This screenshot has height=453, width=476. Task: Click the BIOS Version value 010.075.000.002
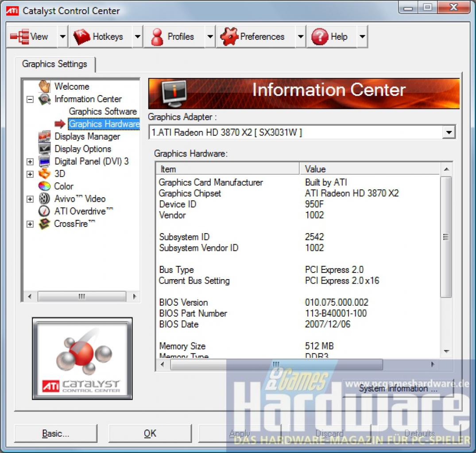pos(337,302)
